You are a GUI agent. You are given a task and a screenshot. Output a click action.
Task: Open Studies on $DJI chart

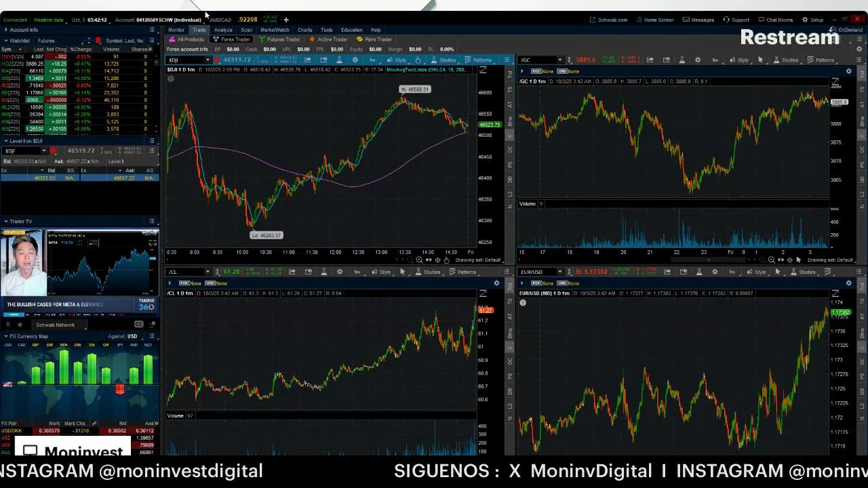(x=443, y=60)
